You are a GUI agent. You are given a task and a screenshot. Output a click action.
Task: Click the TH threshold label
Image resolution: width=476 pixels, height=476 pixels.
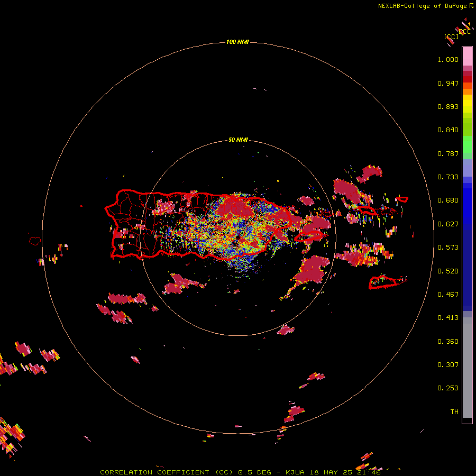tap(454, 412)
